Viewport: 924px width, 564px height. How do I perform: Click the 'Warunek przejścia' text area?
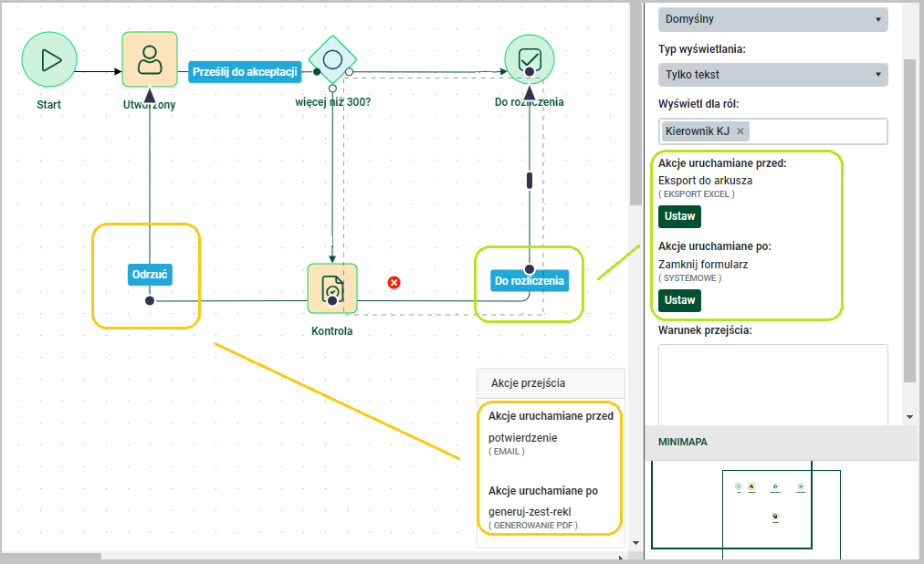coord(772,383)
